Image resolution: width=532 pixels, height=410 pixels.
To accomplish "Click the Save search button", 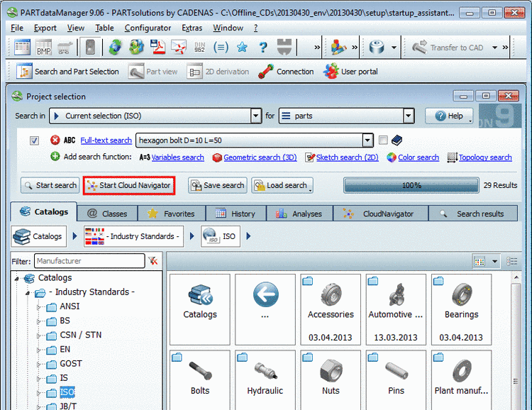I will [218, 185].
